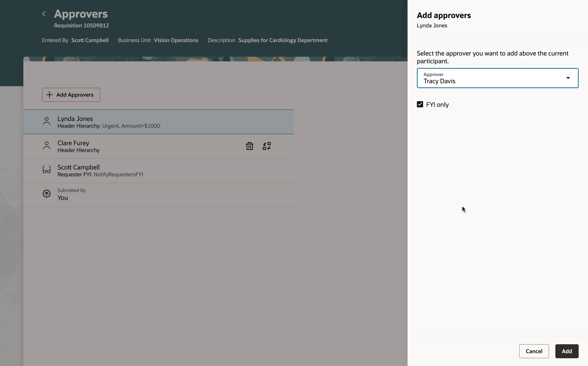Delete Clare Furey using the trash icon
This screenshot has width=588, height=366.
click(x=249, y=146)
